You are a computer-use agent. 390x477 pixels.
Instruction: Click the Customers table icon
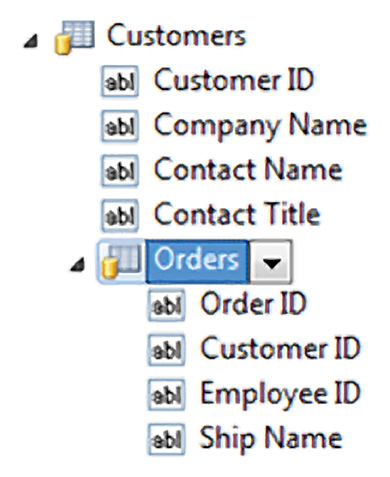[x=74, y=37]
